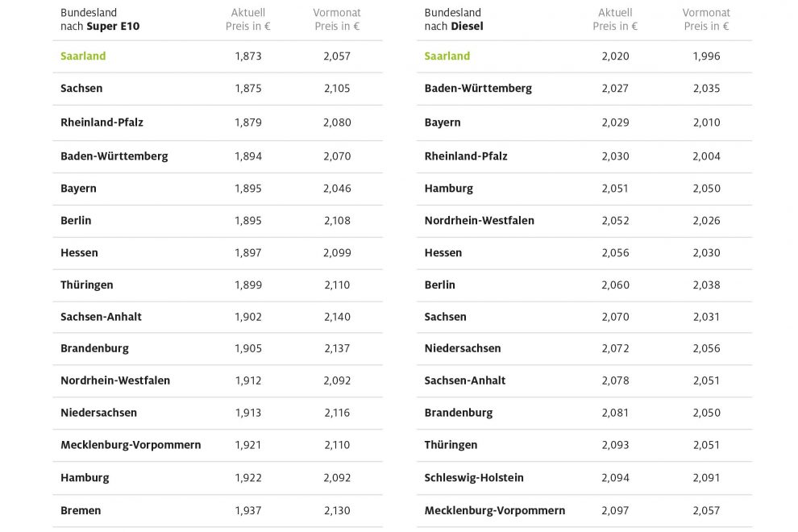Click the 1,996 previous-month Diesel price for Saarland

pyautogui.click(x=706, y=56)
